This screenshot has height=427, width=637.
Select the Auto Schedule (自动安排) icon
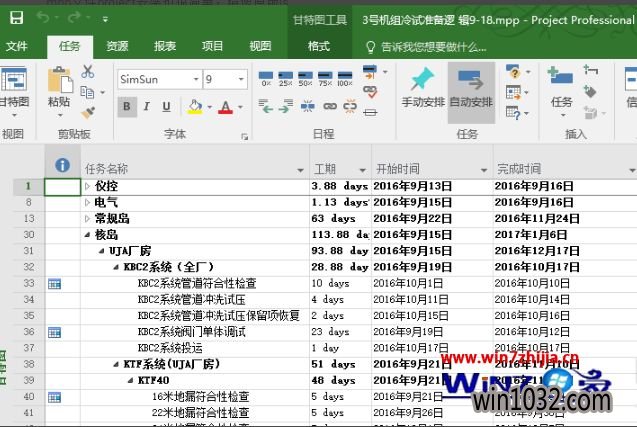pyautogui.click(x=470, y=79)
